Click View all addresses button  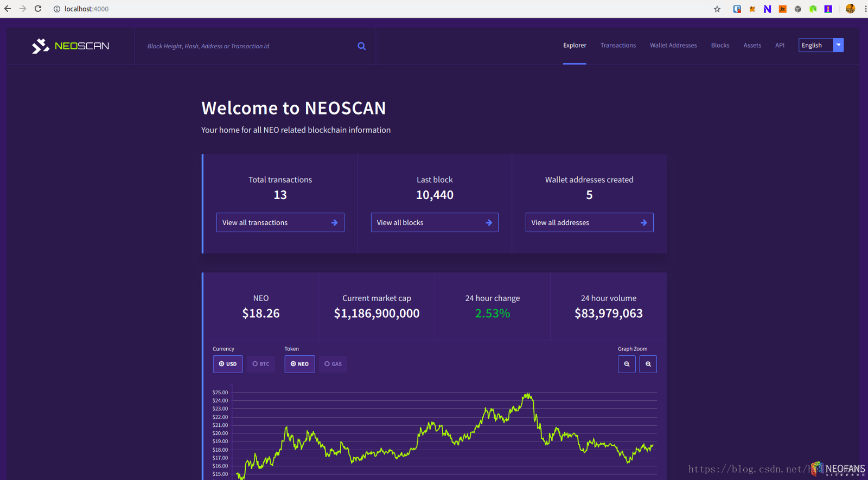(x=589, y=222)
